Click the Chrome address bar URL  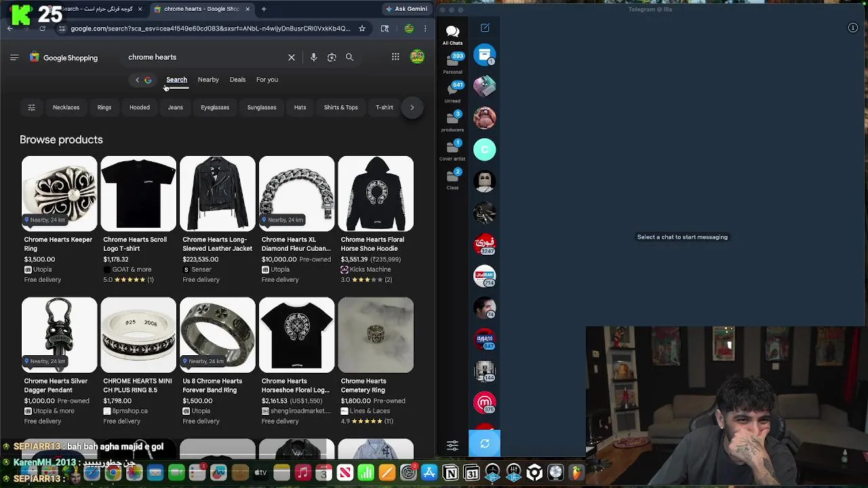pyautogui.click(x=210, y=28)
